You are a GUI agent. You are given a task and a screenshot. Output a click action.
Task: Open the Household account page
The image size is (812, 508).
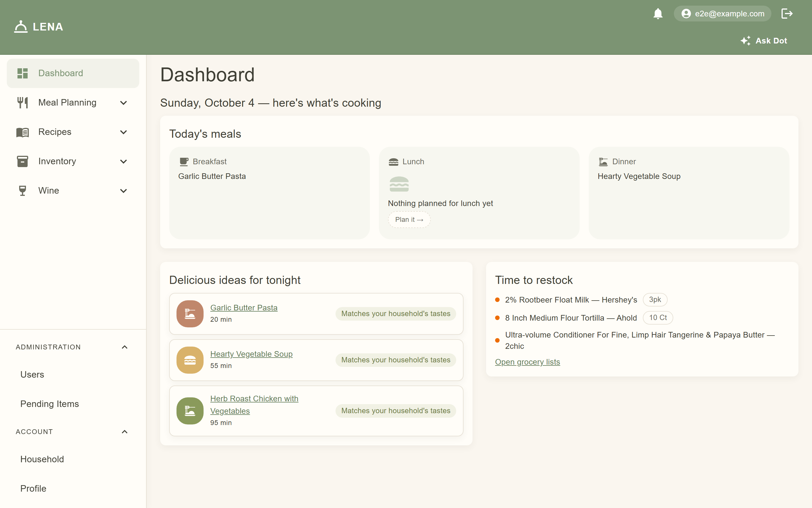click(42, 459)
